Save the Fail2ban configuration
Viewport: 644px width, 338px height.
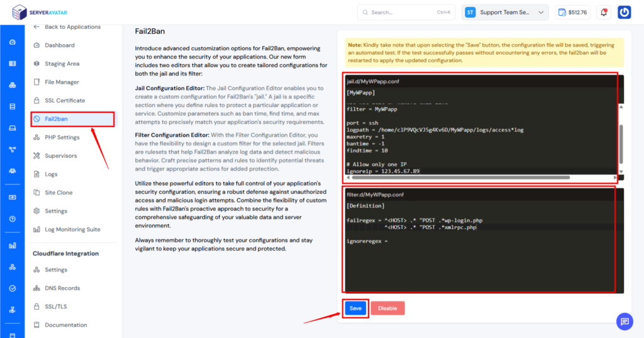(x=356, y=308)
